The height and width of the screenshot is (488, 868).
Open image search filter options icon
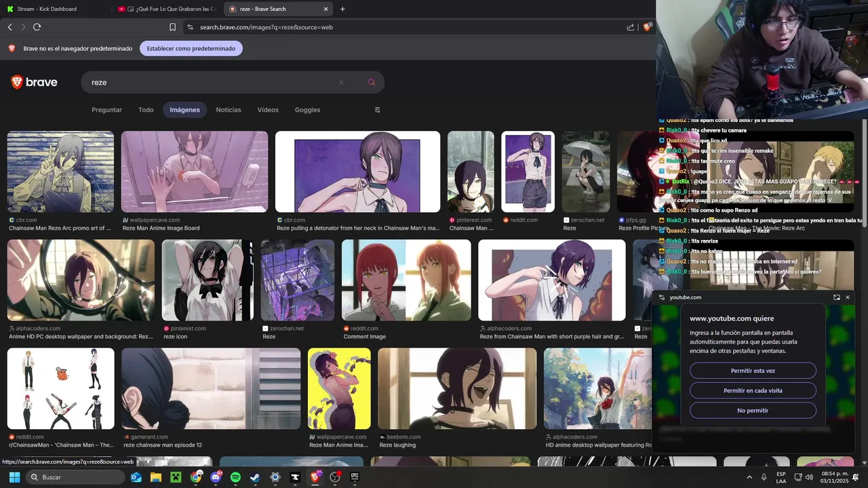point(378,110)
